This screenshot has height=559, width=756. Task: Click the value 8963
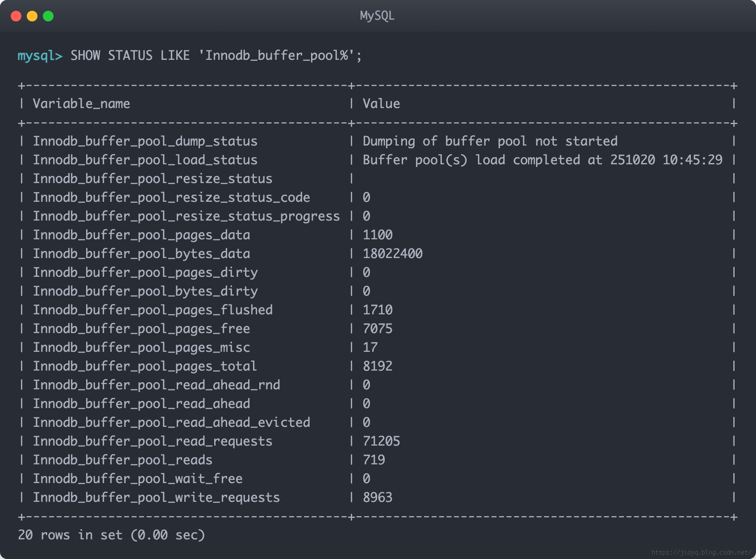(x=378, y=498)
